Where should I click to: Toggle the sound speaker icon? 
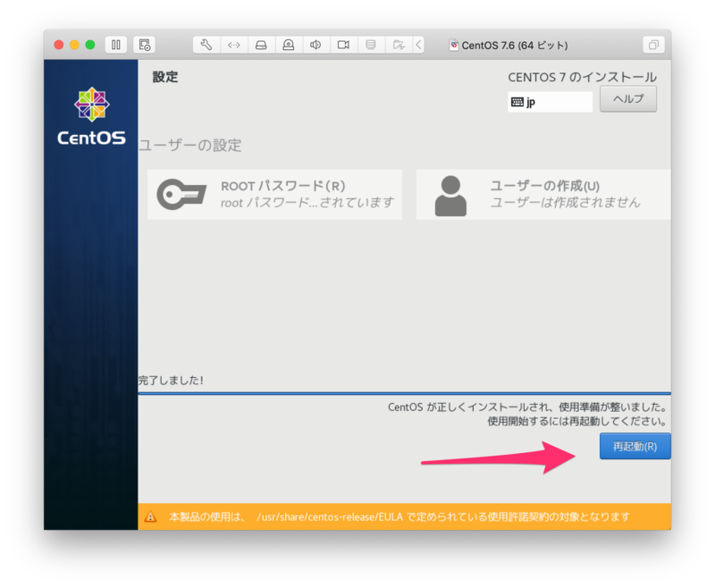click(x=315, y=45)
